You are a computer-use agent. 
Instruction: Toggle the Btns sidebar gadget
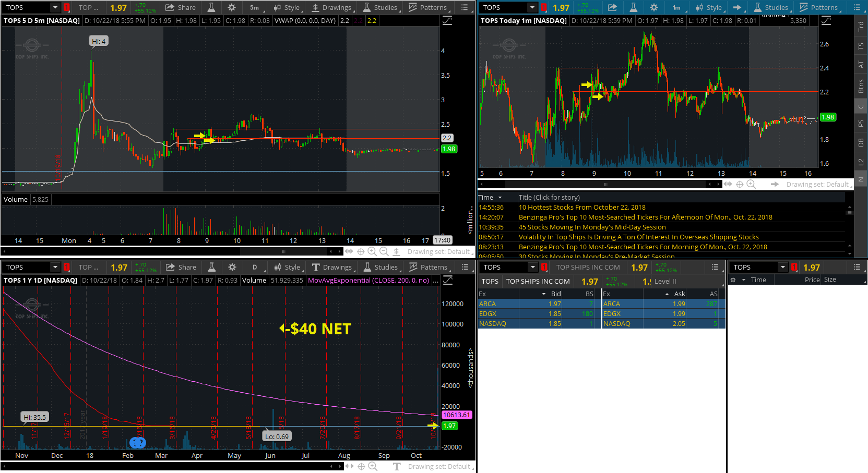pos(861,86)
